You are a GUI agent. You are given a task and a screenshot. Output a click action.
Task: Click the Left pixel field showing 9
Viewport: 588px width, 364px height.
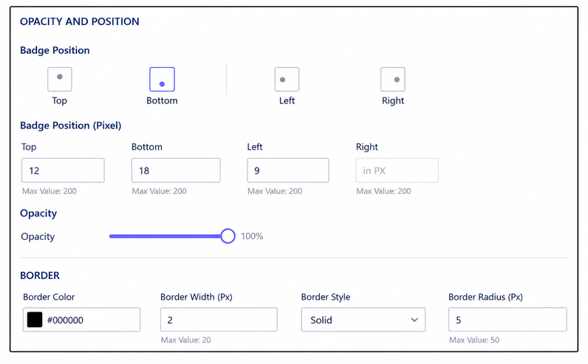[288, 171]
